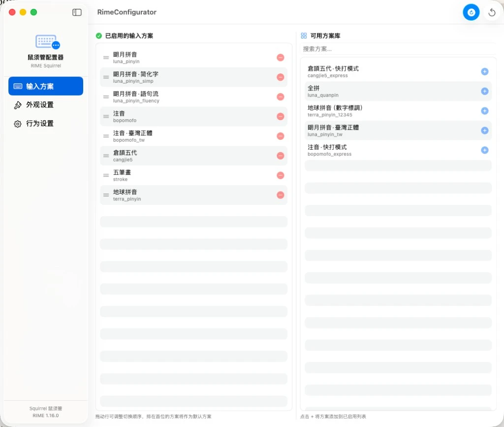Image resolution: width=504 pixels, height=427 pixels.
Task: Remove the bopomofo_tw schema
Action: pyautogui.click(x=280, y=136)
